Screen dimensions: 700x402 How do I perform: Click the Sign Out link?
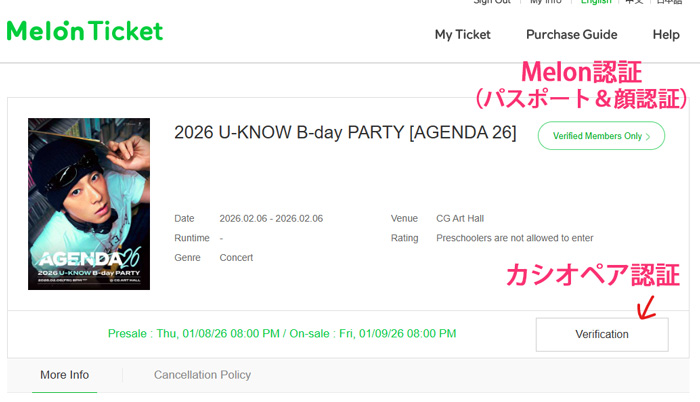491,2
